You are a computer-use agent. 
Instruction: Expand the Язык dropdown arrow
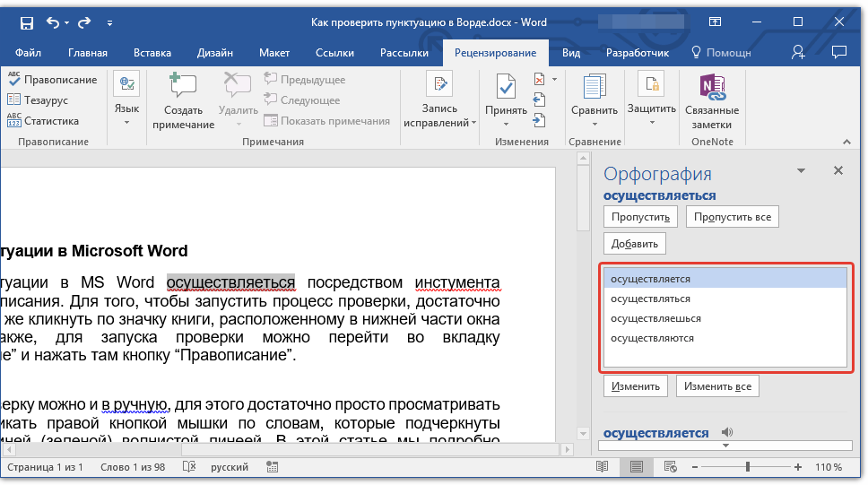pyautogui.click(x=126, y=122)
